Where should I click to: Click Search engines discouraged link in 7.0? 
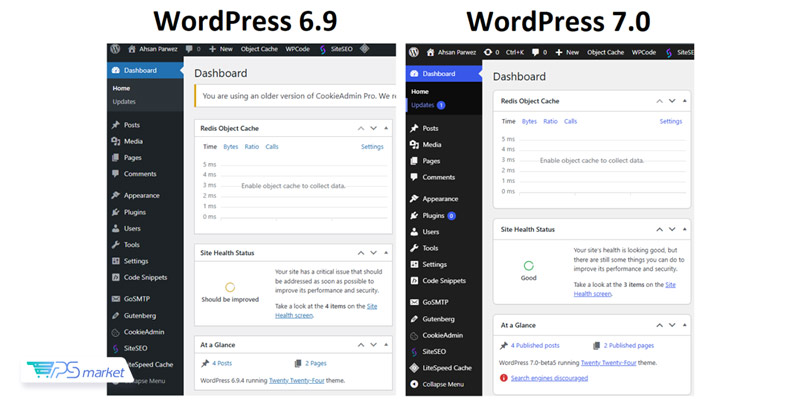coord(549,378)
